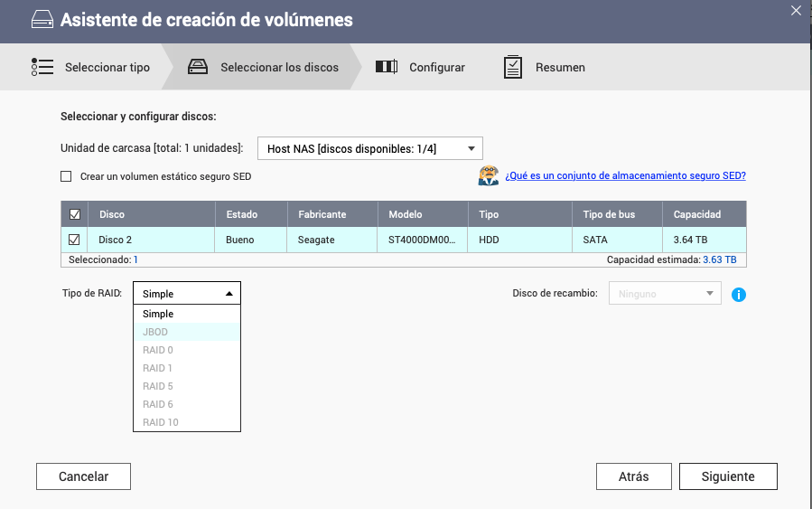Click the Configurar step icon
The height and width of the screenshot is (509, 812).
[387, 67]
